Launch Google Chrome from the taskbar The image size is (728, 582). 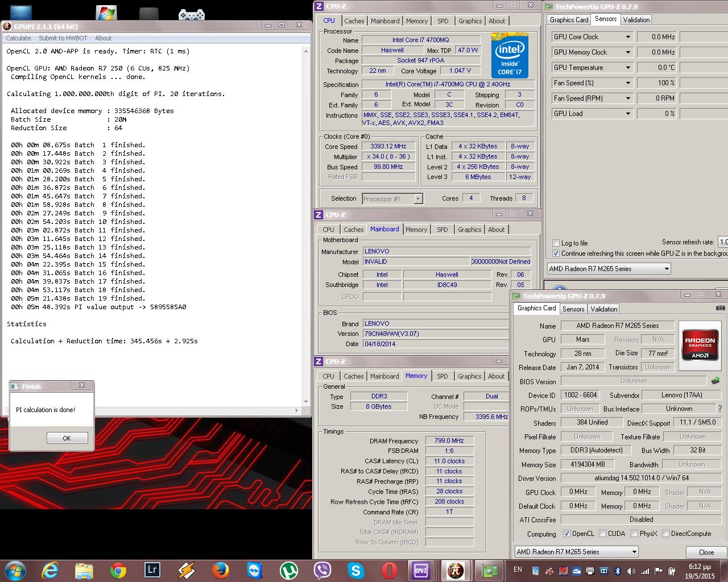coord(118,570)
